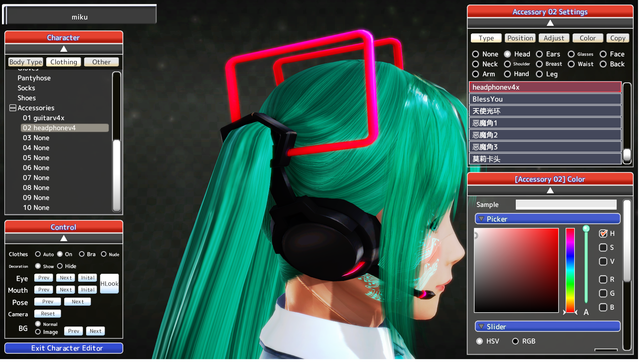Select Socks in the character tree
Screen dimensions: 640x362
coord(26,88)
